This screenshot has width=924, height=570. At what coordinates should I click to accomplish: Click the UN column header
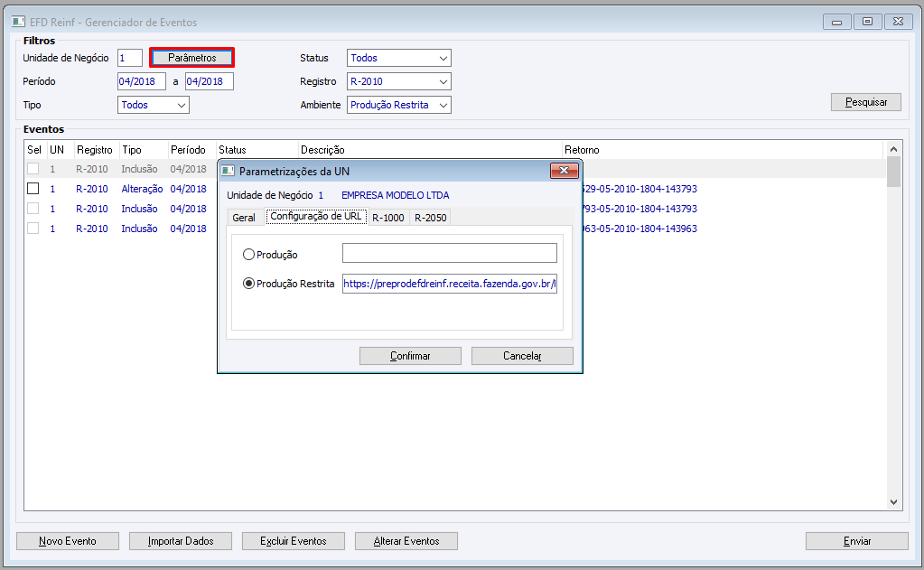[x=57, y=150]
